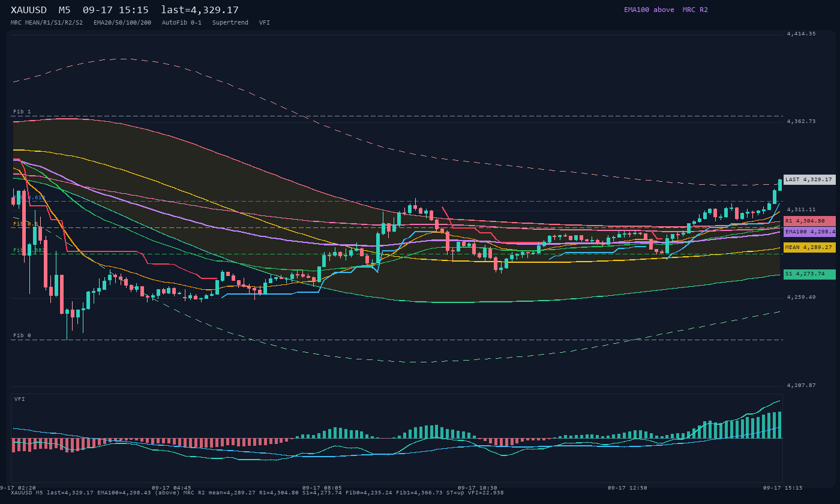Click the 'Fib 1' level label
The height and width of the screenshot is (504, 840).
click(22, 112)
